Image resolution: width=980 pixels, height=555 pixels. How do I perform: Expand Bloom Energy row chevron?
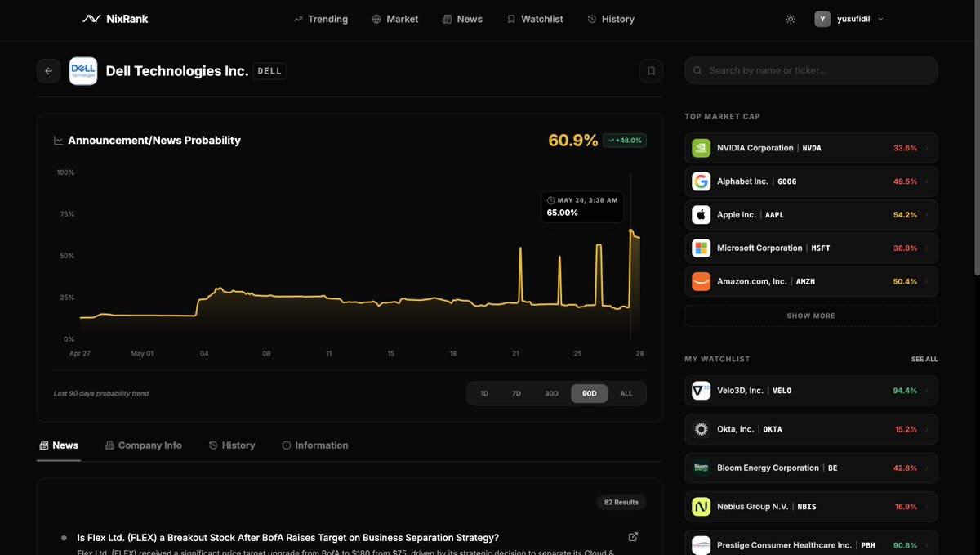pyautogui.click(x=926, y=468)
